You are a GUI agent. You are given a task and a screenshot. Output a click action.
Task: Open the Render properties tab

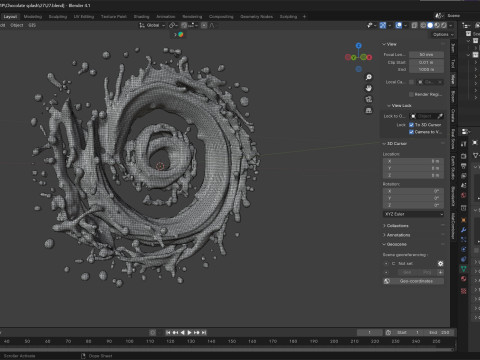(x=463, y=156)
